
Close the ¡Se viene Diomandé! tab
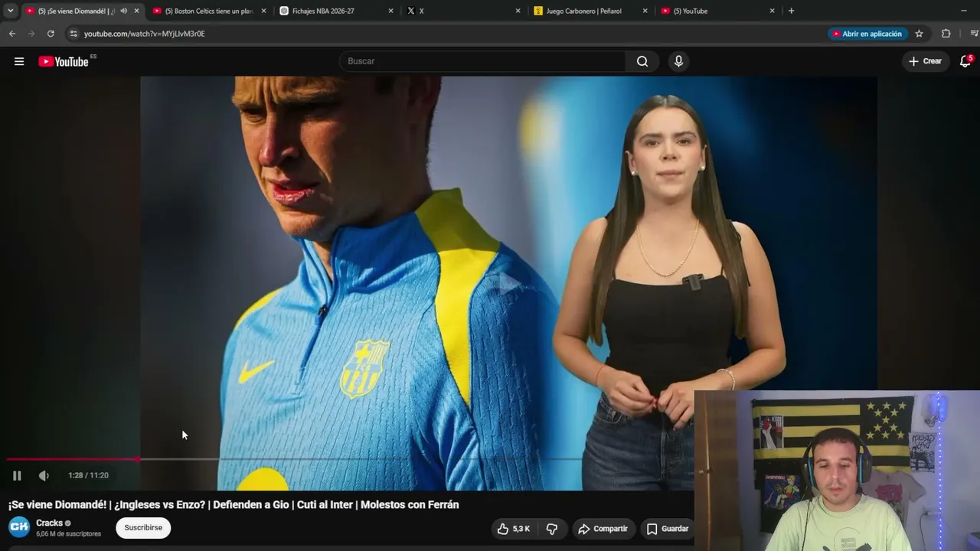pyautogui.click(x=136, y=11)
